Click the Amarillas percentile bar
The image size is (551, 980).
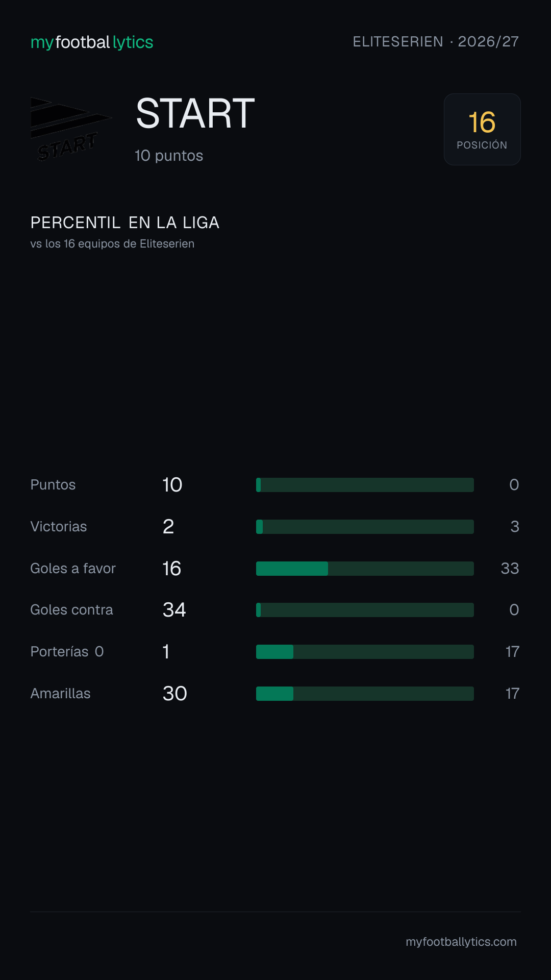365,694
